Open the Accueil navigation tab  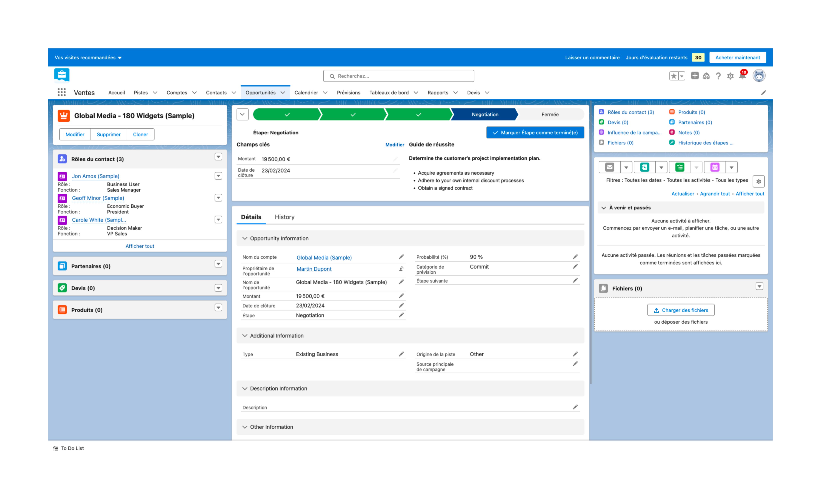pyautogui.click(x=116, y=93)
